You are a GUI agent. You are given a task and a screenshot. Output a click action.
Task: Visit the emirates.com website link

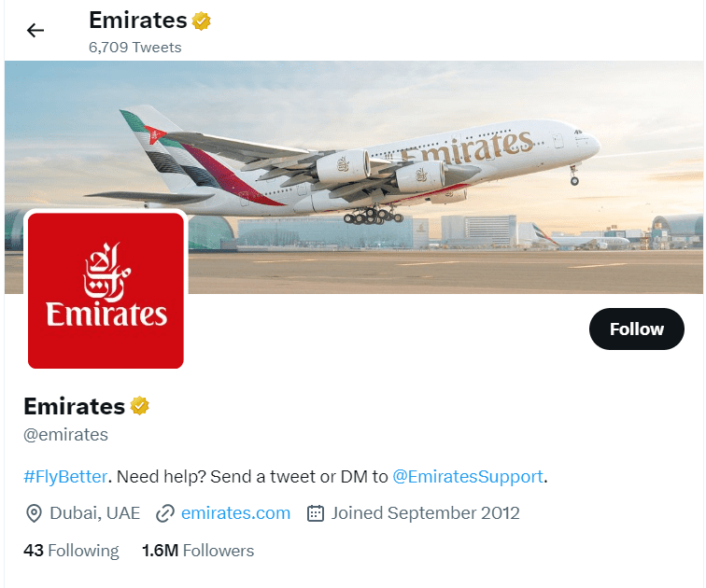235,513
